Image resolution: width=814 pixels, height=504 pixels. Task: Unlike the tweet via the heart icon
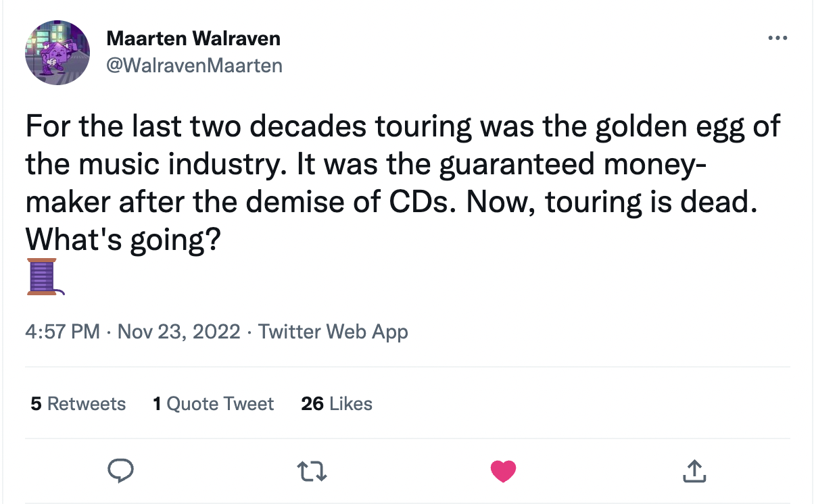click(503, 470)
